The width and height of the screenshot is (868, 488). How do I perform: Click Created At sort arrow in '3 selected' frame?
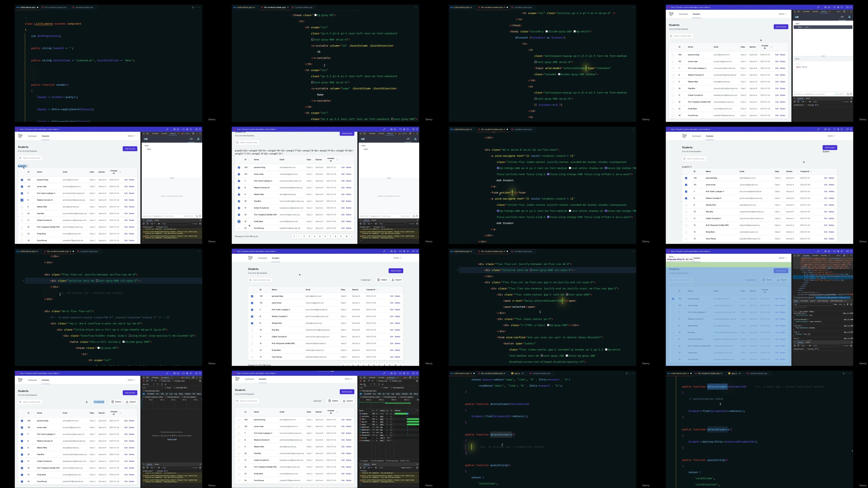pyautogui.click(x=377, y=290)
